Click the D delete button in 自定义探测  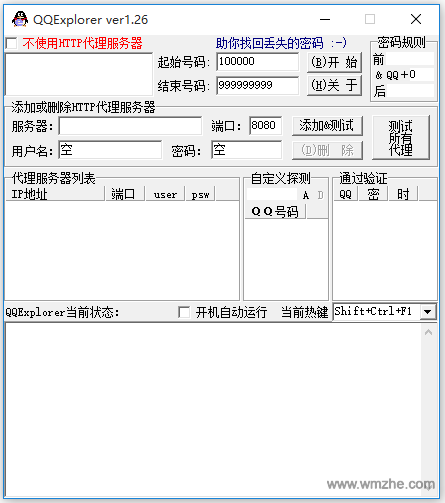coord(320,195)
